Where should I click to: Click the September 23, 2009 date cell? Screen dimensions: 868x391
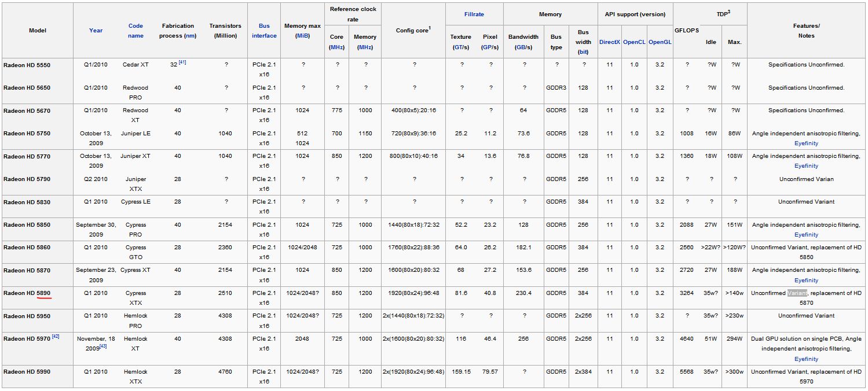[96, 275]
